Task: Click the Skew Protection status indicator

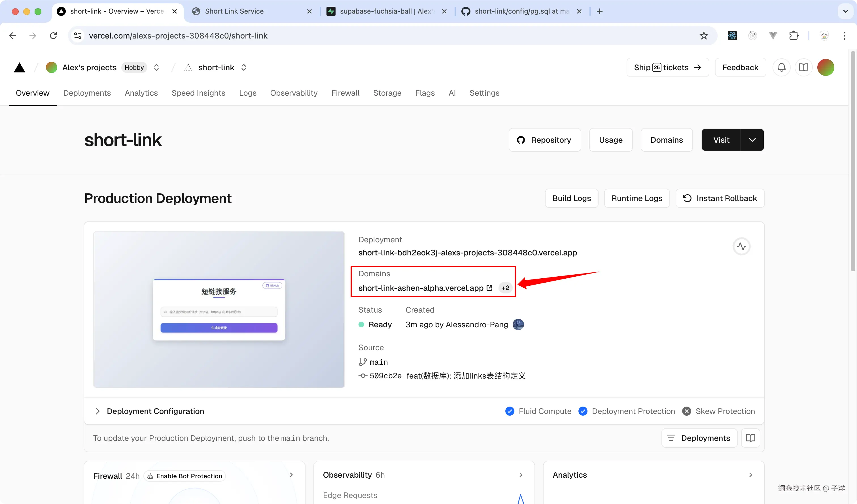Action: (x=687, y=411)
